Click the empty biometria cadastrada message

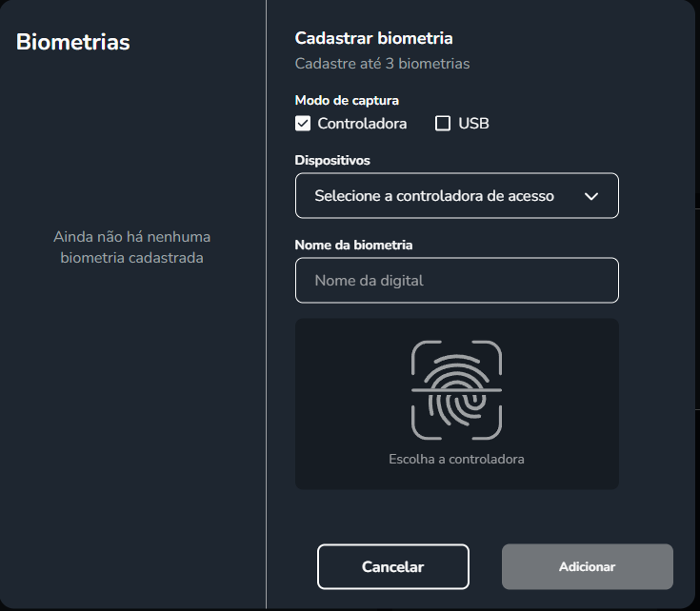pyautogui.click(x=131, y=247)
